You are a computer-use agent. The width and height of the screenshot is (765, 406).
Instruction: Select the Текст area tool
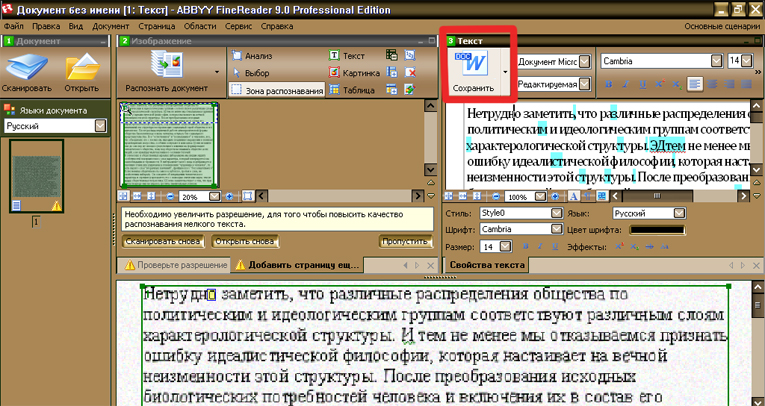coord(347,56)
